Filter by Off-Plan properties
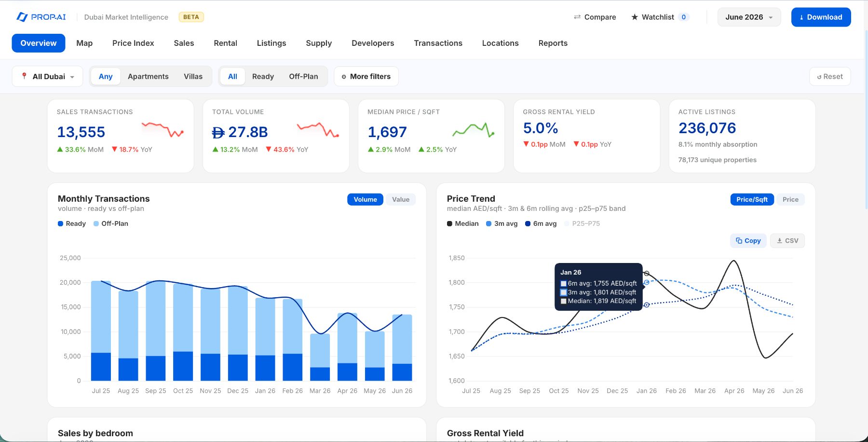868x442 pixels. coord(303,76)
